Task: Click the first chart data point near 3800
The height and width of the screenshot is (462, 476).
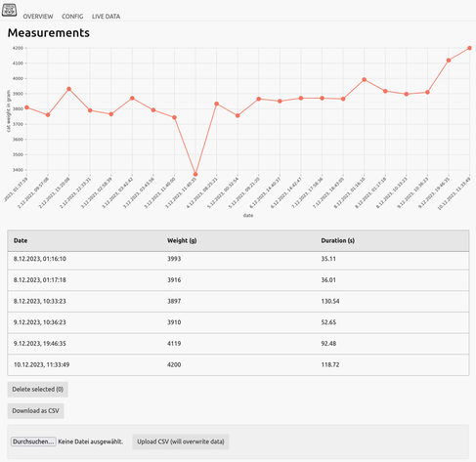Action: click(26, 107)
